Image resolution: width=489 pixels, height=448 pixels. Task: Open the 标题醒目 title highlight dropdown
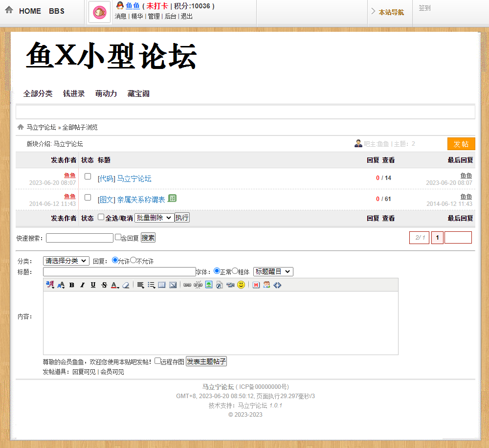tap(273, 272)
